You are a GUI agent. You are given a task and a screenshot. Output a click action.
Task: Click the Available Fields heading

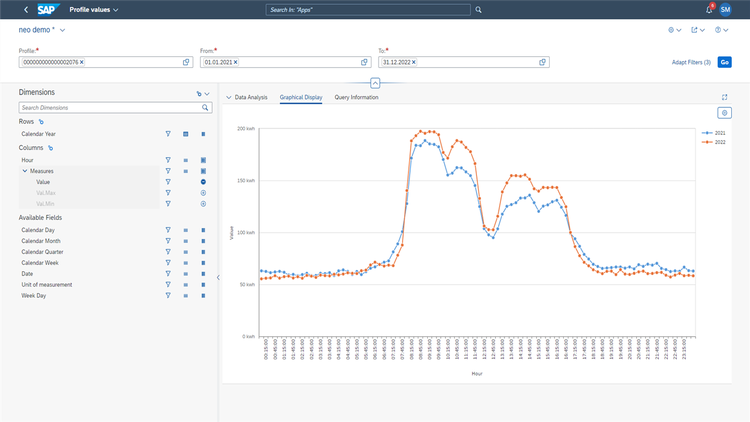(40, 218)
